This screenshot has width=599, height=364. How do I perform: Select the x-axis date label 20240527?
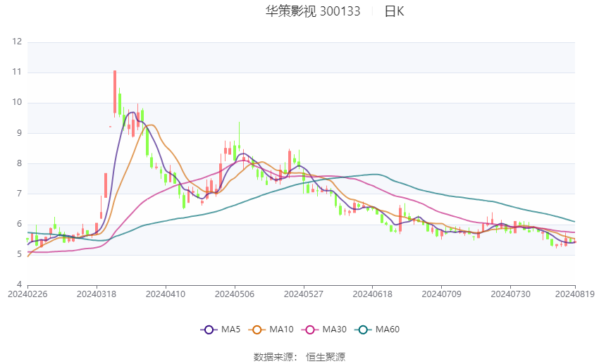click(x=304, y=294)
